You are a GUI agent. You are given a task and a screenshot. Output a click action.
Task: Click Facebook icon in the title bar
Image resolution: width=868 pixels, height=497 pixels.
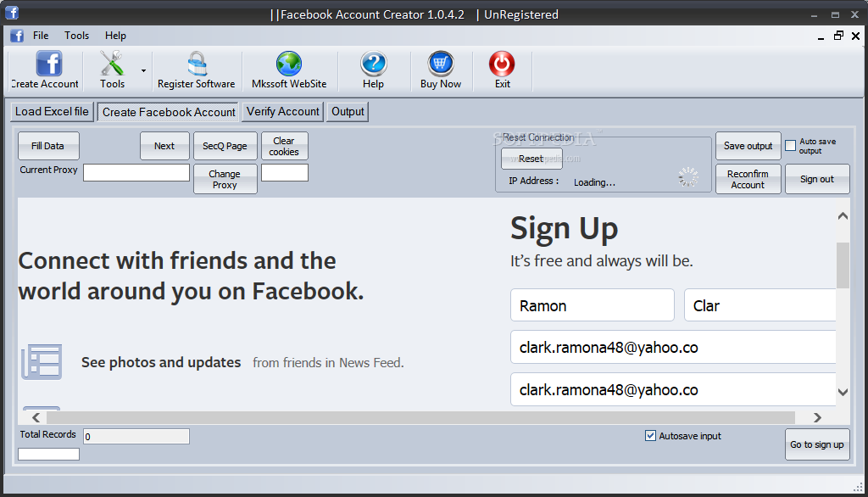(x=12, y=12)
